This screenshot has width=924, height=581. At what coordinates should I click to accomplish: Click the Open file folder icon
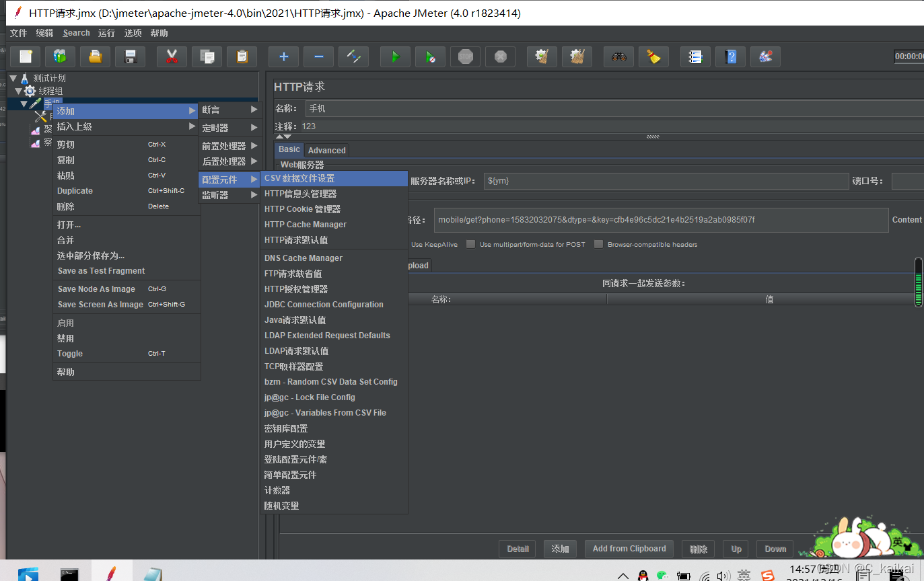coord(96,56)
